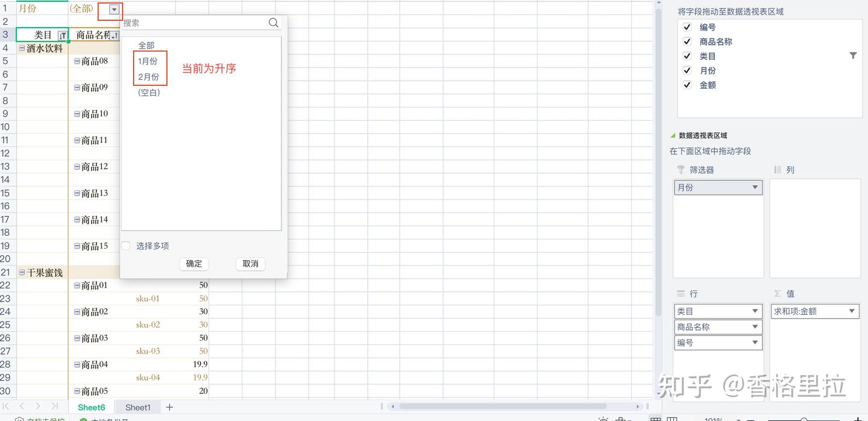
Task: Open the 月份 dropdown in 筛选器 area
Action: (x=755, y=188)
